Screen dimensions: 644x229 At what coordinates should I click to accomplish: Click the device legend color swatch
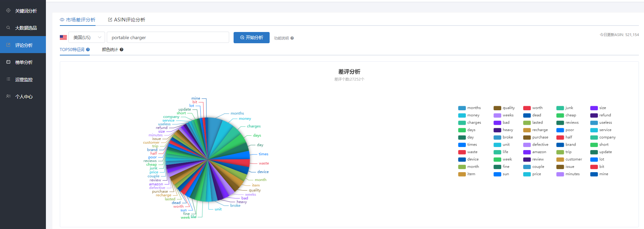pos(462,160)
